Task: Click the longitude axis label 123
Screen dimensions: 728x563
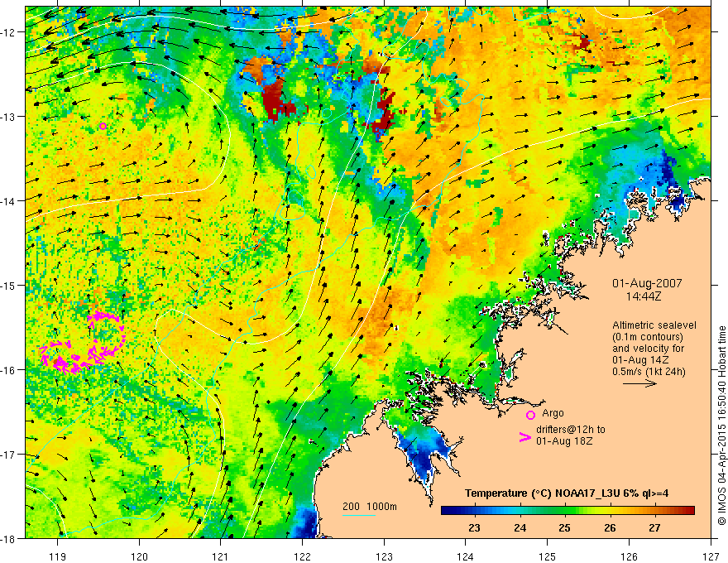Action: coord(384,557)
